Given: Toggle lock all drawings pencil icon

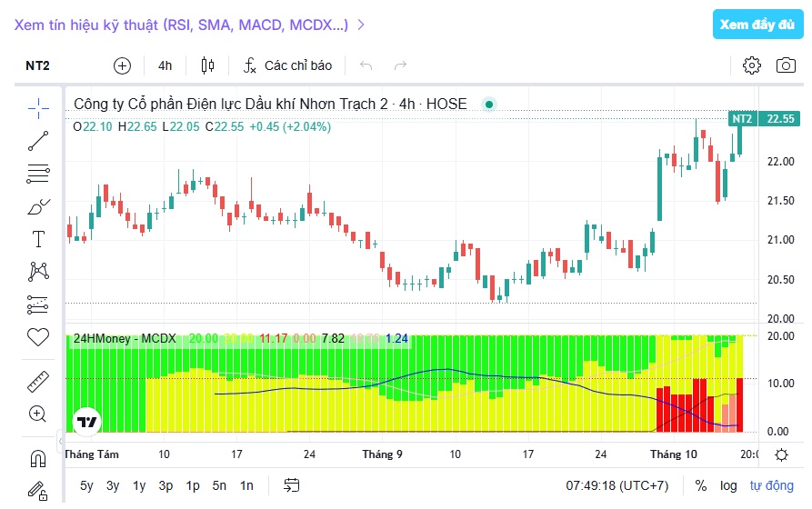Looking at the screenshot, I should point(37,490).
